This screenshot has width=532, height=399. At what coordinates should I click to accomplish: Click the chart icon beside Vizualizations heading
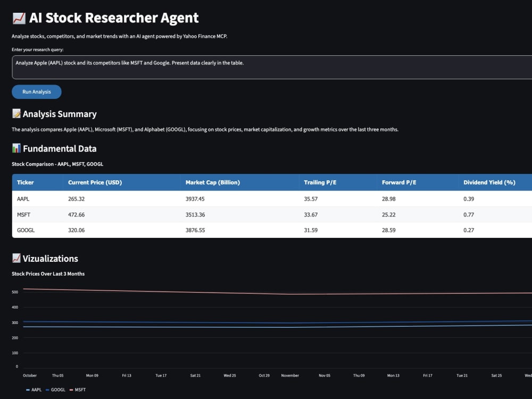click(16, 258)
